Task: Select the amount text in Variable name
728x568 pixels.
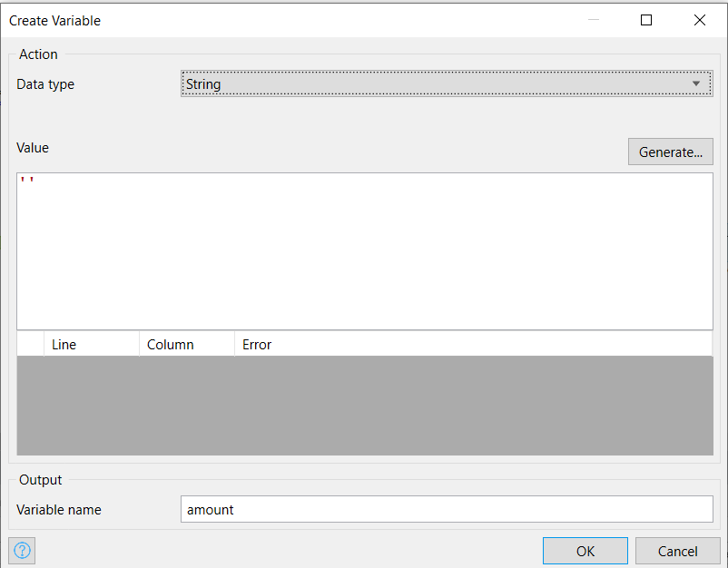Action: (x=210, y=509)
